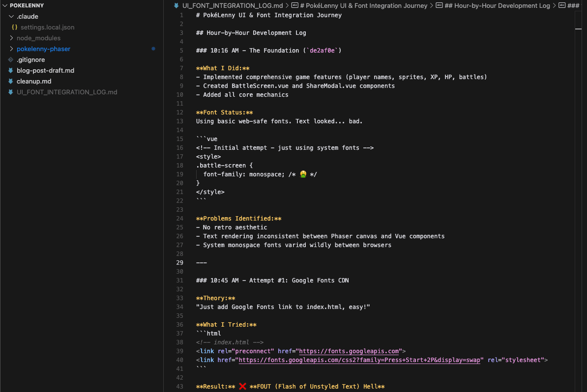Click '### 10:45 AM – Attempt #1' heading
Image resolution: width=587 pixels, height=392 pixels.
272,280
